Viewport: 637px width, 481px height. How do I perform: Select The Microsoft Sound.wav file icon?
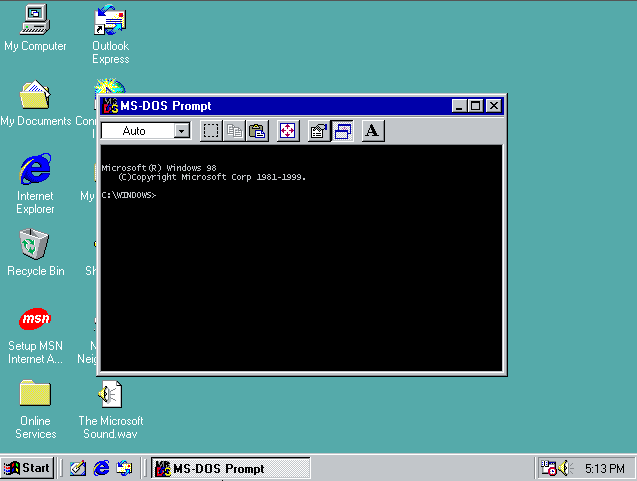tap(110, 395)
